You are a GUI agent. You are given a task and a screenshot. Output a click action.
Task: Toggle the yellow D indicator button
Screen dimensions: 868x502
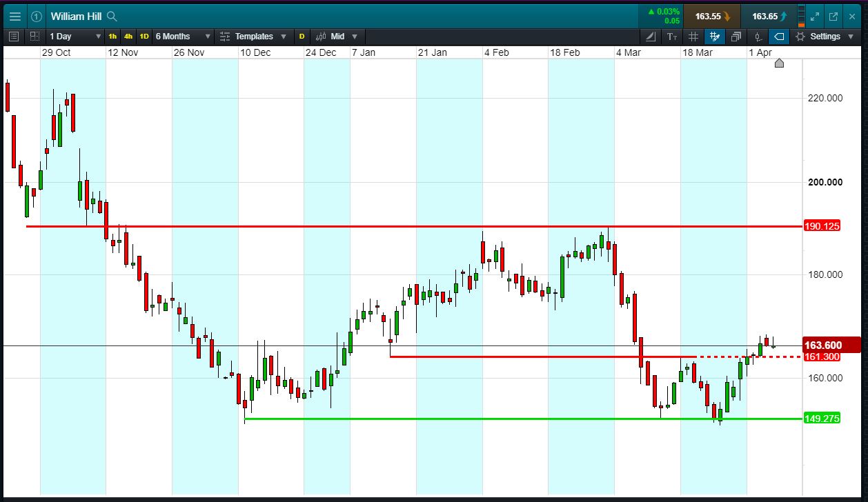[x=302, y=37]
